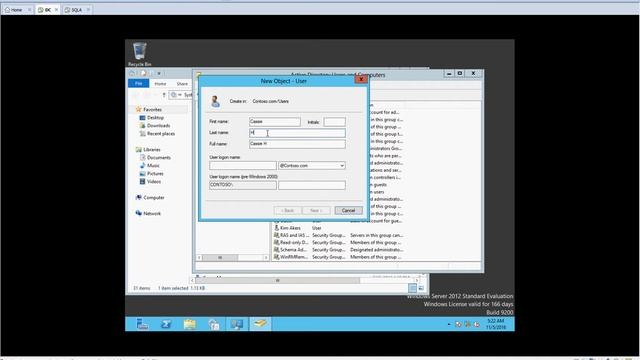The image size is (640, 360).
Task: Click the Music library icon
Action: tap(142, 165)
